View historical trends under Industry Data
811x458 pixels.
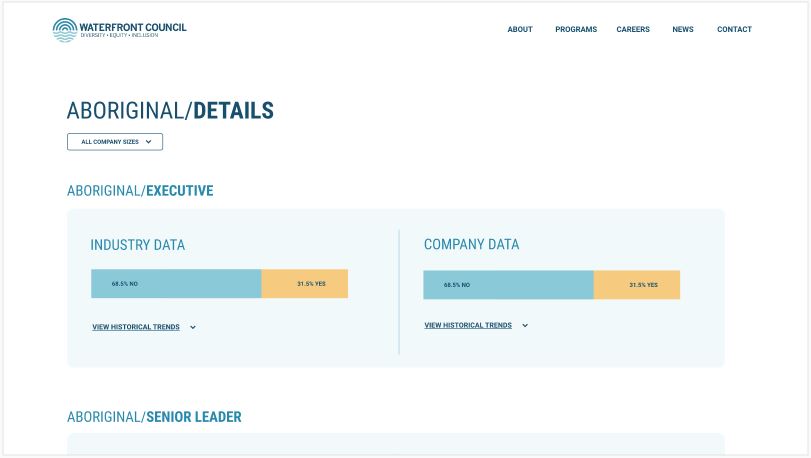pos(136,327)
